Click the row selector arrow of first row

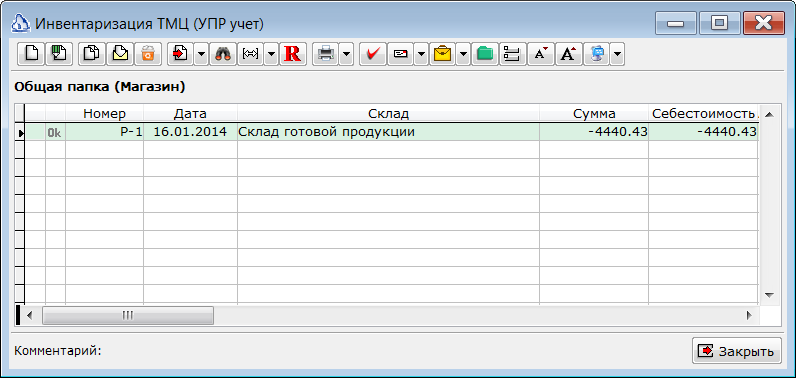(x=20, y=132)
